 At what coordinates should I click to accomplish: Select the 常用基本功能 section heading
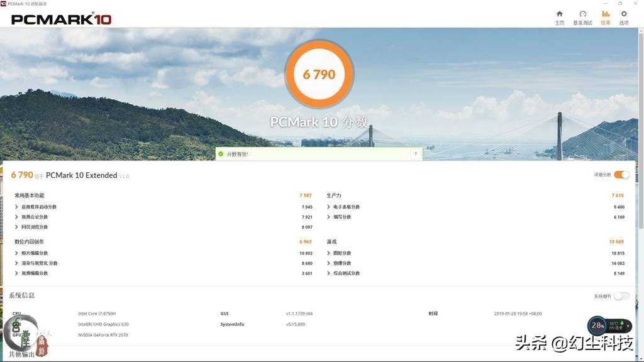[x=29, y=195]
